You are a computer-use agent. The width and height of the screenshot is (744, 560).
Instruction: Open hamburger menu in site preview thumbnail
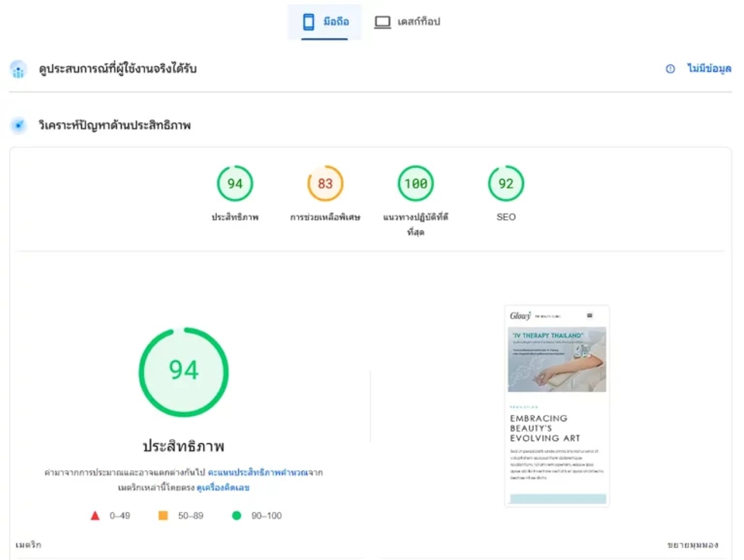click(x=590, y=315)
